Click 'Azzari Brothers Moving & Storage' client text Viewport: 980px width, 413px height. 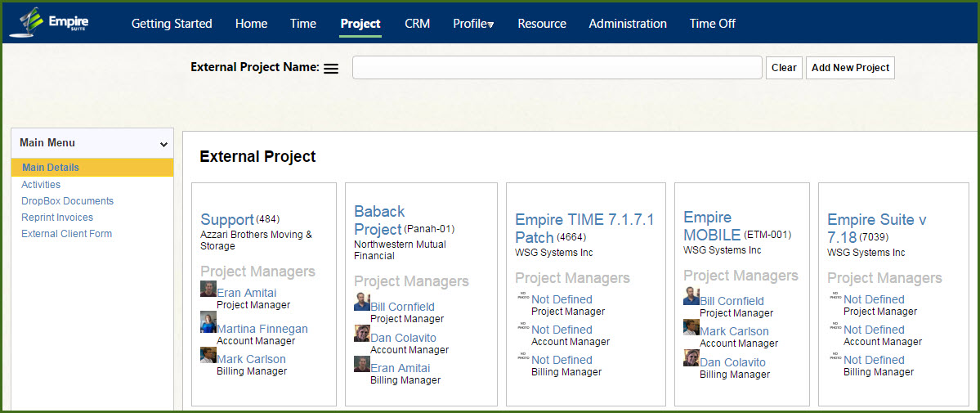(257, 240)
